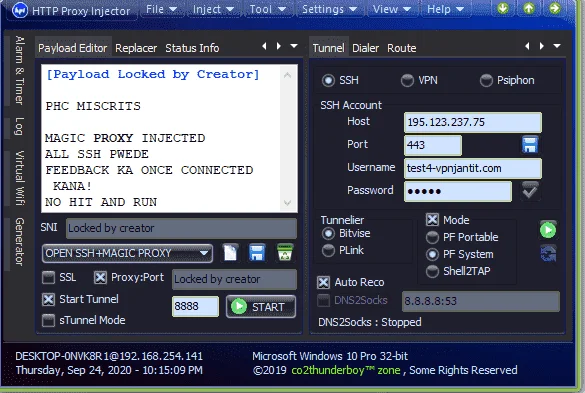Click the SSH Host input field
Screen dimensions: 585x393
tap(473, 122)
